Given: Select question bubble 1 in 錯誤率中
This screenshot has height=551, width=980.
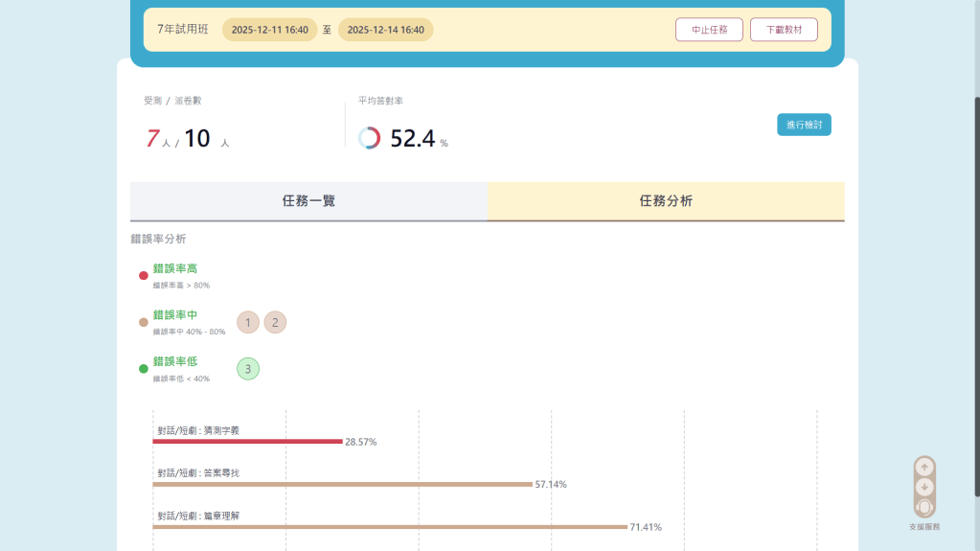Looking at the screenshot, I should pyautogui.click(x=248, y=322).
